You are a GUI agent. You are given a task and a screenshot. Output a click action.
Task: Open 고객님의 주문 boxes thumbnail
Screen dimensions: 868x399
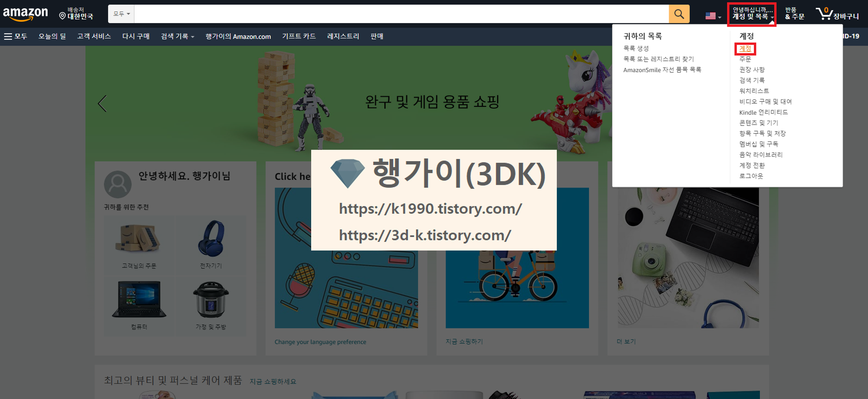click(x=139, y=245)
